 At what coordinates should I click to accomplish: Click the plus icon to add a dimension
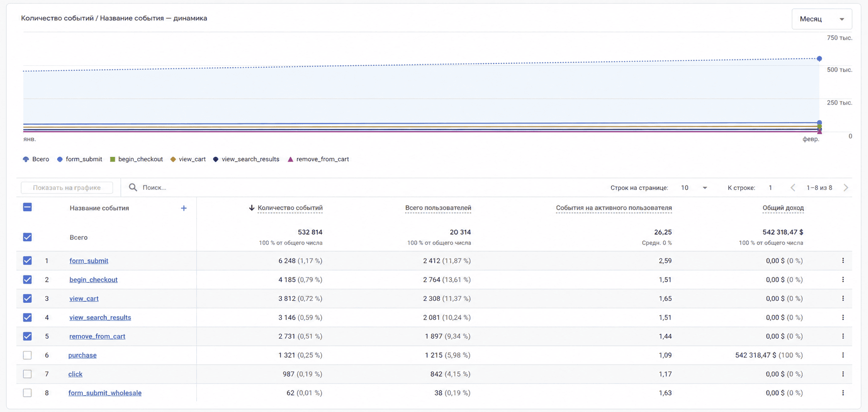(x=184, y=208)
